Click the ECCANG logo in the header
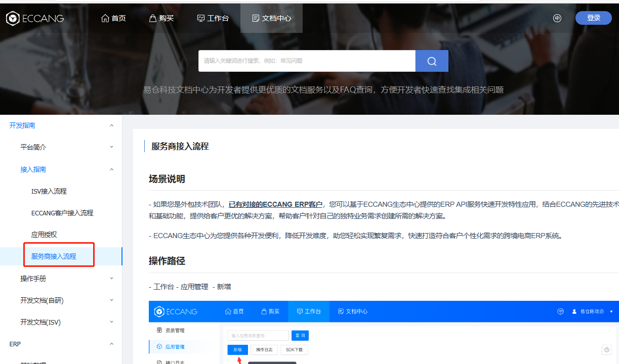The height and width of the screenshot is (364, 619). pyautogui.click(x=35, y=19)
